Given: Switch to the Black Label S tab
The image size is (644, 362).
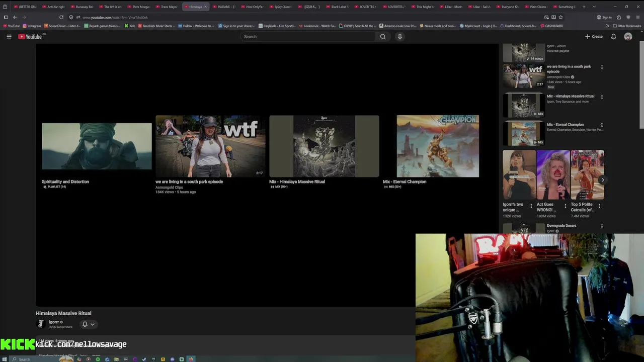Looking at the screenshot, I should (338, 7).
